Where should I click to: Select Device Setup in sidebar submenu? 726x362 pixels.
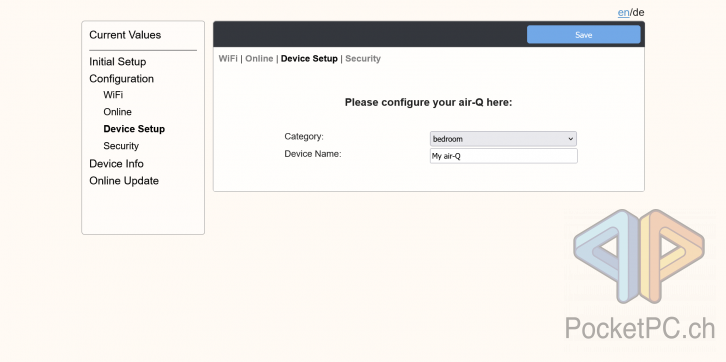(134, 129)
